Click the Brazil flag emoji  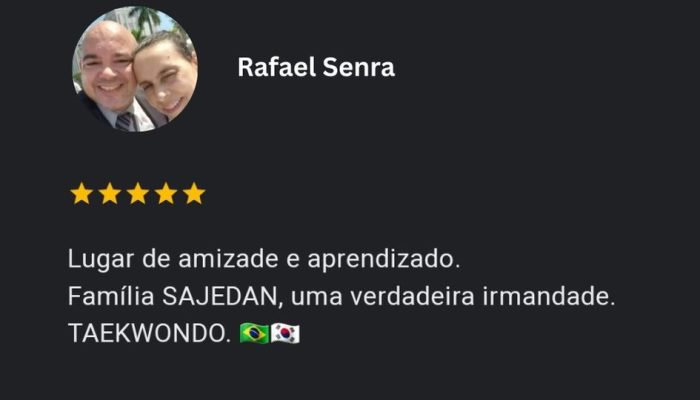click(254, 333)
